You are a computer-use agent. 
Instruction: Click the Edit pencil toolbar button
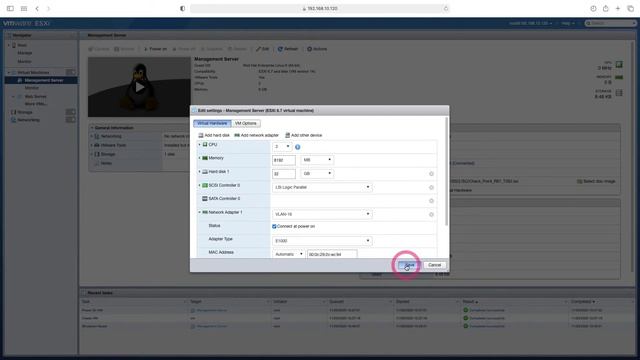click(262, 49)
